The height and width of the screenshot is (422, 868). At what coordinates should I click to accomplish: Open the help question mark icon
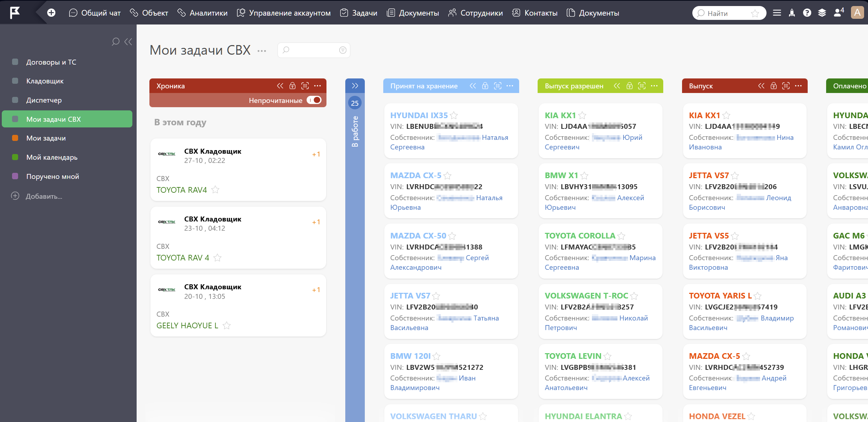(x=807, y=13)
